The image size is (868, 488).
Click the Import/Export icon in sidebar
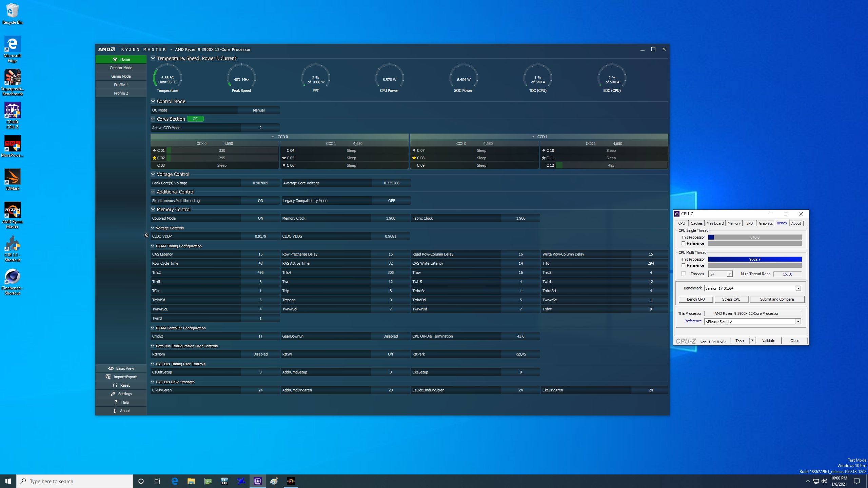108,377
